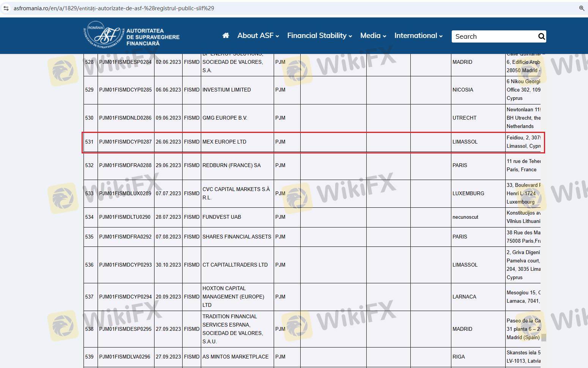
Task: Click the search magnifier icon
Action: [x=541, y=36]
